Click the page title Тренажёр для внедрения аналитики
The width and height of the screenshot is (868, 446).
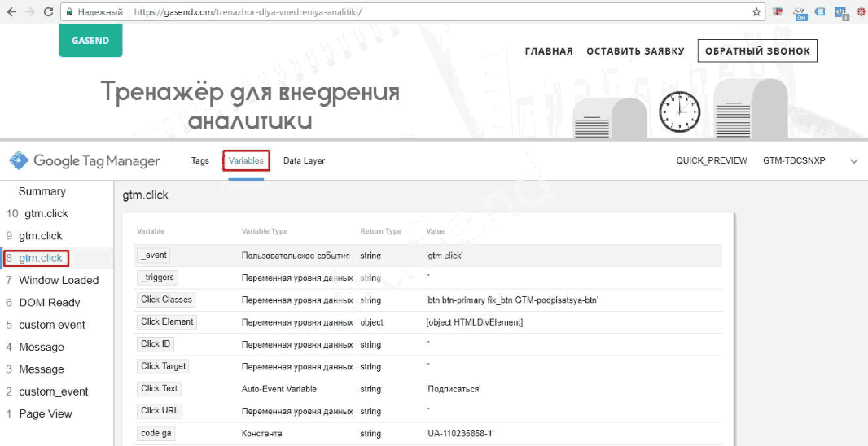pyautogui.click(x=250, y=106)
